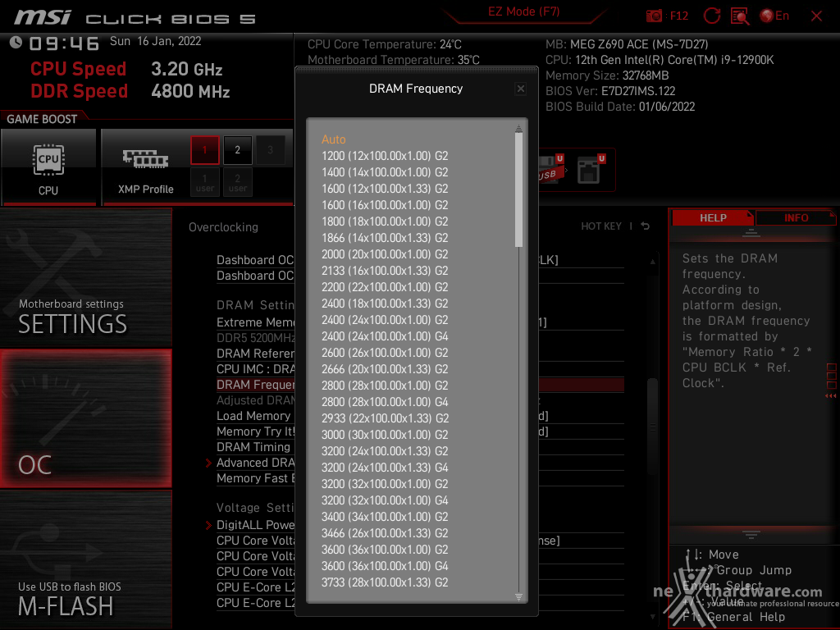The width and height of the screenshot is (840, 630).
Task: Click the help panel bottom handle
Action: (x=751, y=534)
